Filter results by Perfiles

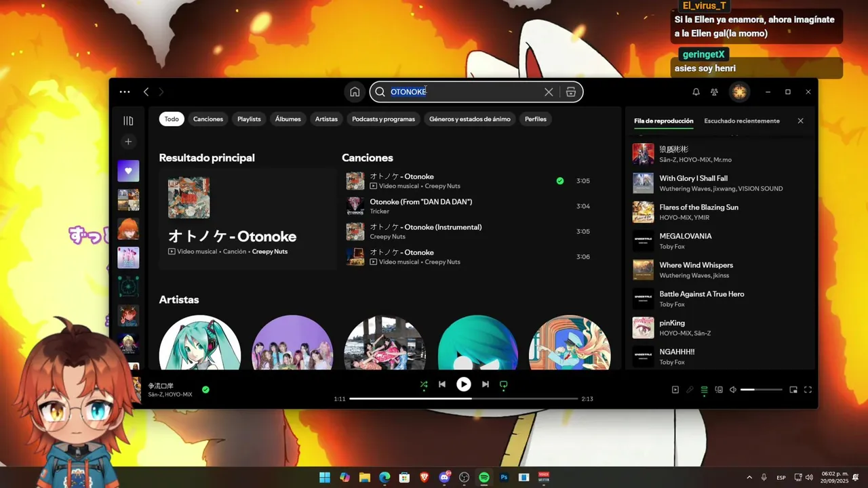(x=536, y=119)
